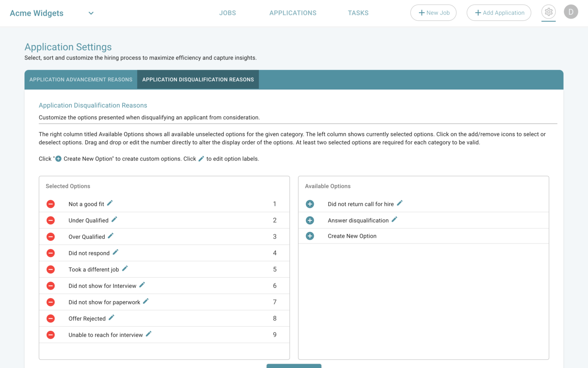Open the user avatar menu

571,12
